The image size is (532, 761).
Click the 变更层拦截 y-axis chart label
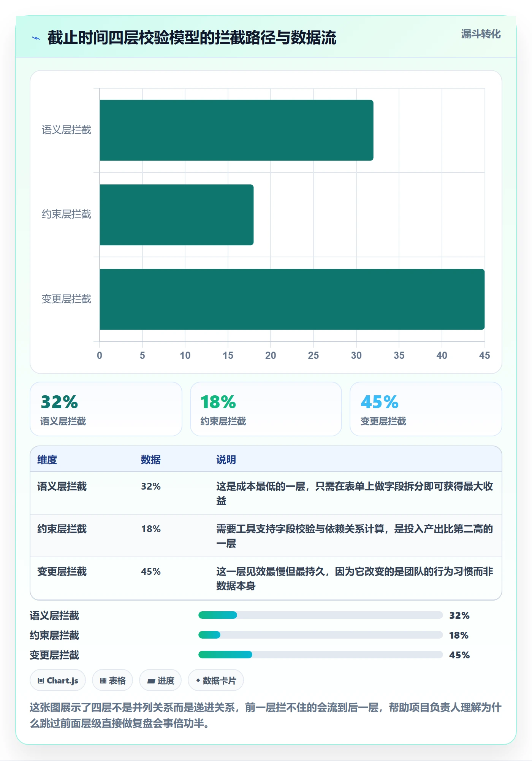coord(66,299)
